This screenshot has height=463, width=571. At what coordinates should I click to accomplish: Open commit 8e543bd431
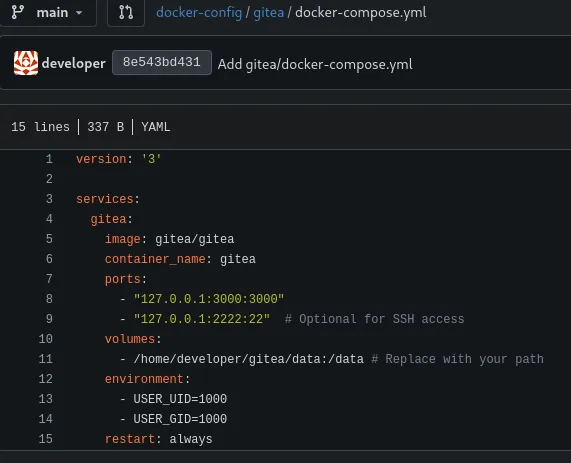(162, 62)
